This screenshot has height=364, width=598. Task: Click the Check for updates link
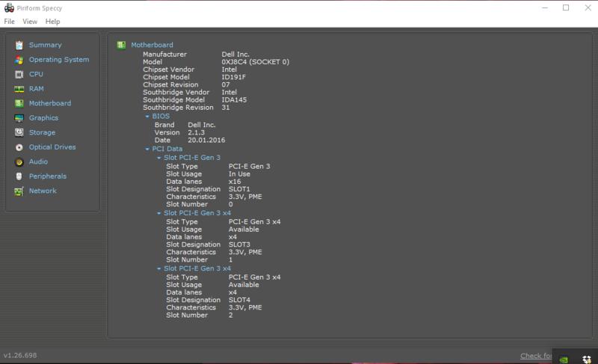coord(536,356)
